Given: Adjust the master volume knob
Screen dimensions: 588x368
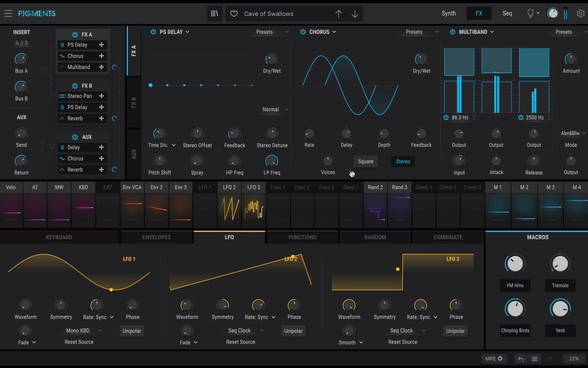Looking at the screenshot, I should (x=553, y=13).
